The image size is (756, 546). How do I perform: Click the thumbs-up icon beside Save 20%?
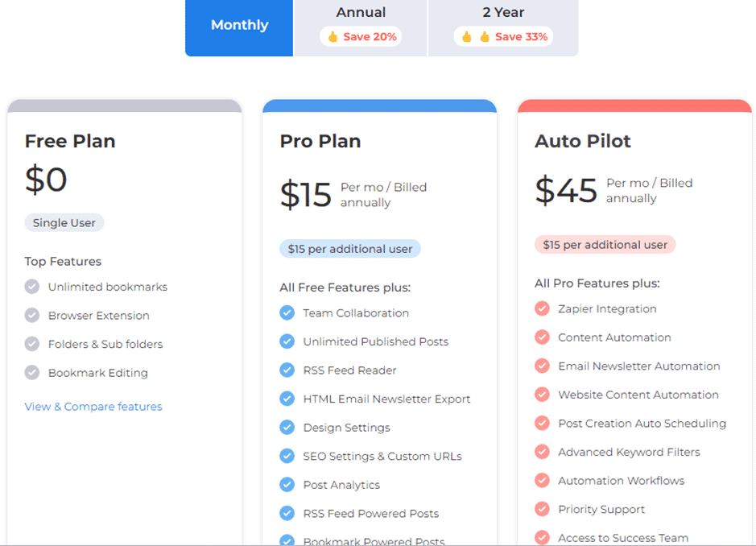(333, 37)
